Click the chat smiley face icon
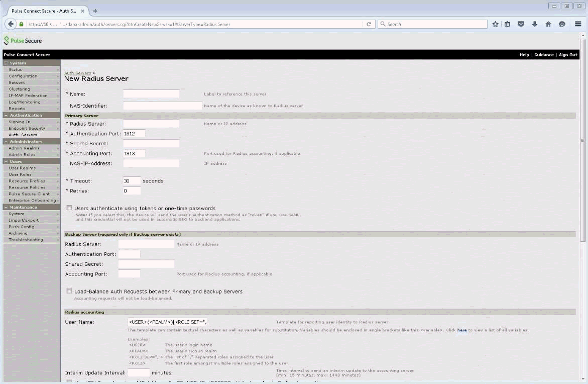The height and width of the screenshot is (384, 588). 562,24
